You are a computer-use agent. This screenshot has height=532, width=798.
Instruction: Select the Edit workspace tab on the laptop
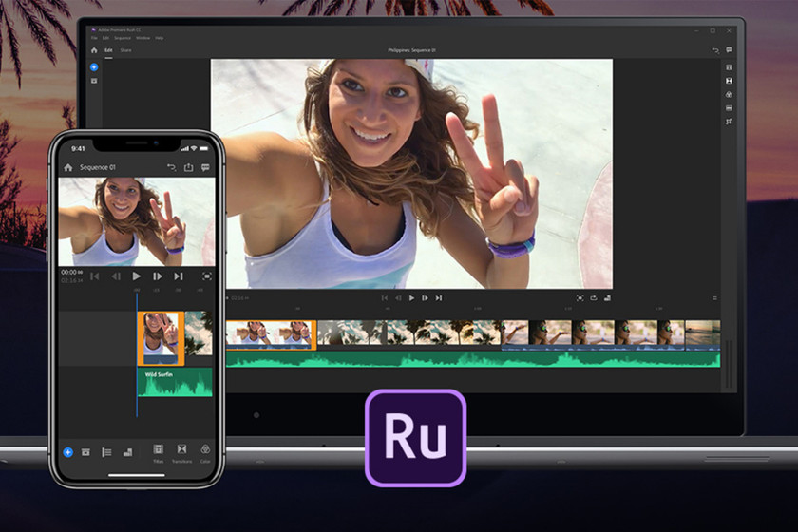pyautogui.click(x=108, y=50)
